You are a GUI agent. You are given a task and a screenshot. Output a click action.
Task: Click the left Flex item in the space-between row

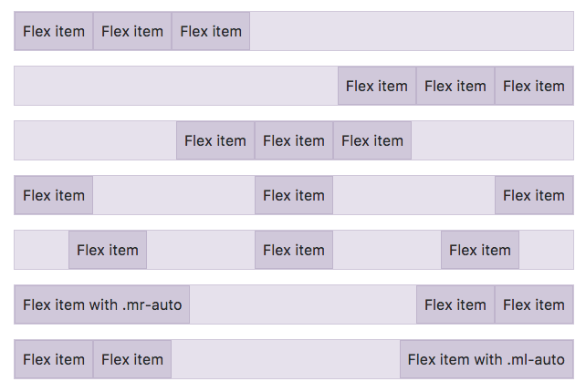point(54,195)
